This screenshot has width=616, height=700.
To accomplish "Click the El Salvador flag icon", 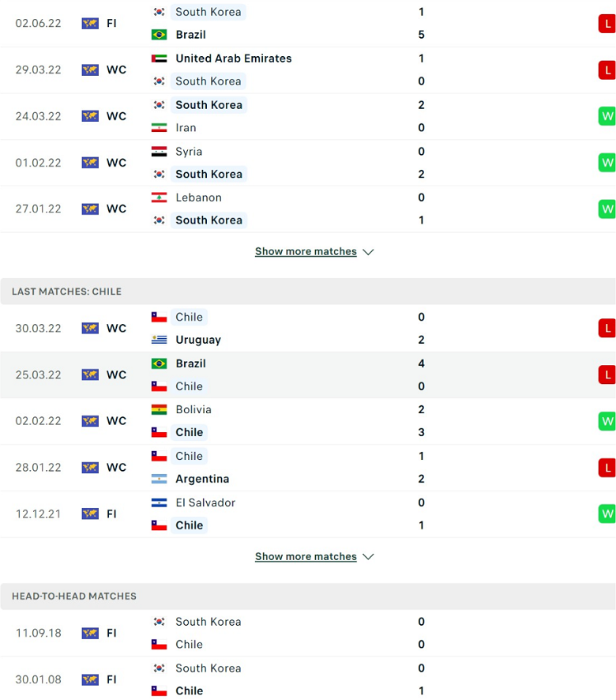I will coord(159,502).
